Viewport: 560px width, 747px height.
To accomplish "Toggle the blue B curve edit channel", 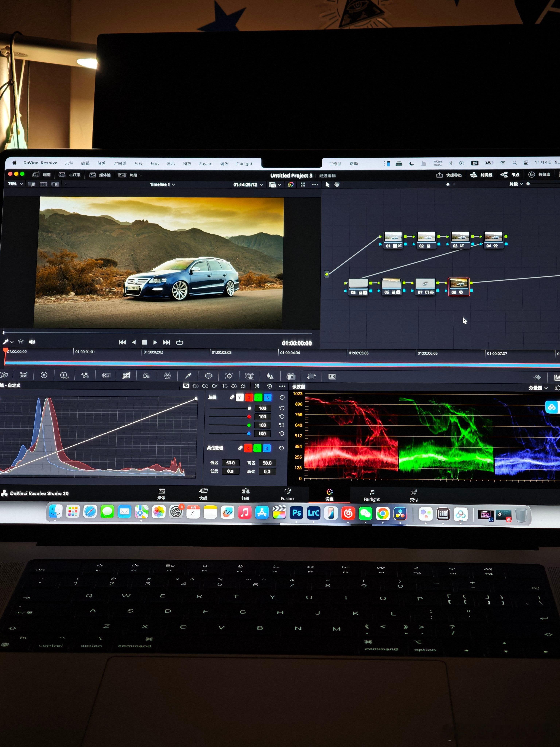I will 267,397.
